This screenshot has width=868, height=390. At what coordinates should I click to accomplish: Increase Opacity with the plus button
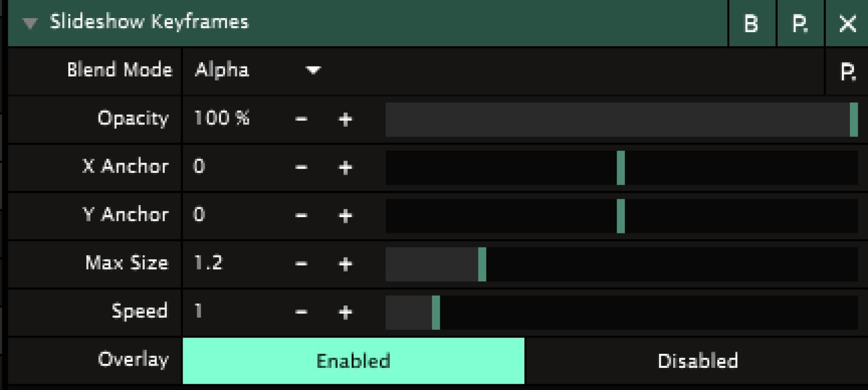point(345,119)
